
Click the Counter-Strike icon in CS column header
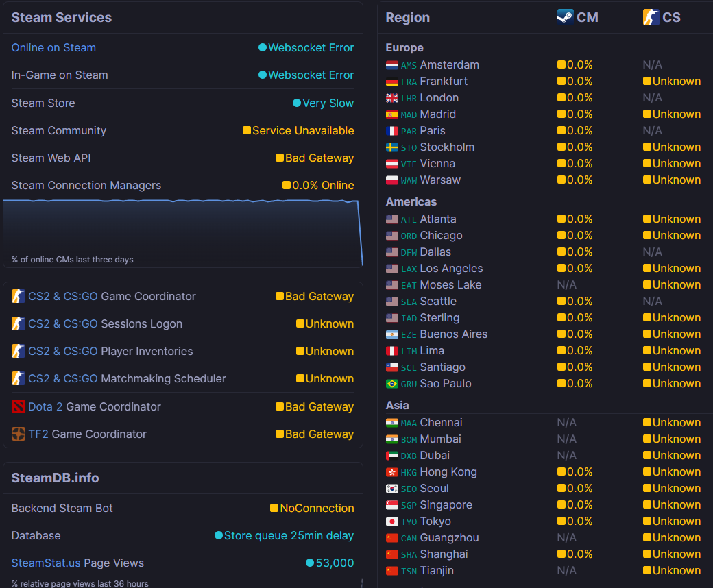point(651,17)
